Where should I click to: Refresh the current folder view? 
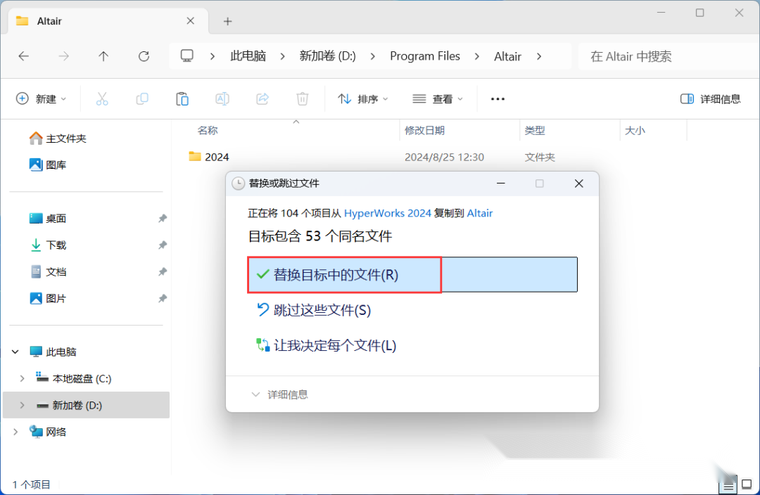pyautogui.click(x=144, y=57)
